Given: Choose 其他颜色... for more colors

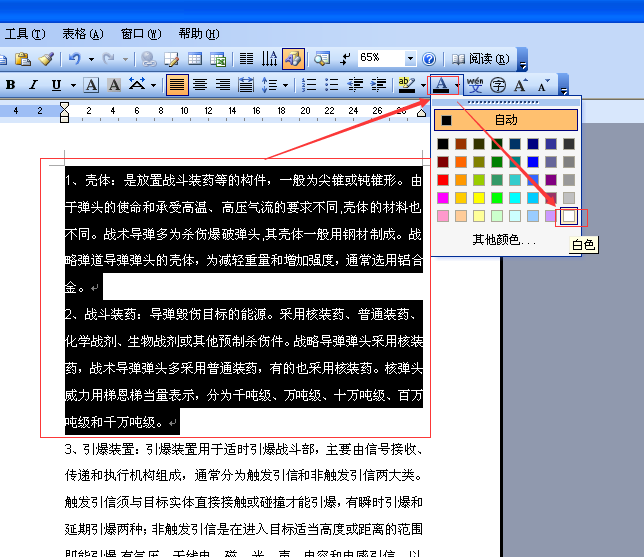Looking at the screenshot, I should [504, 239].
